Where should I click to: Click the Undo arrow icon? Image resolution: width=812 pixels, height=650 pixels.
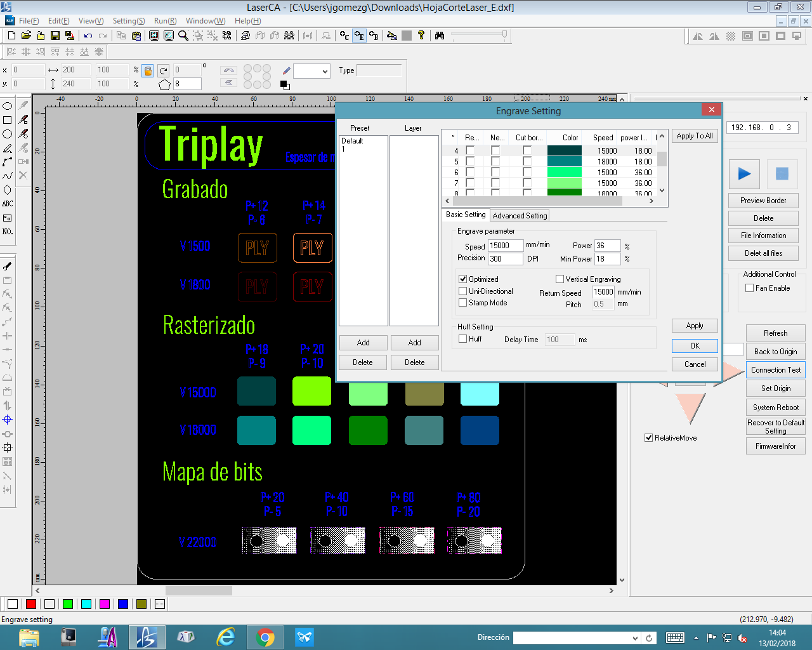coord(88,36)
